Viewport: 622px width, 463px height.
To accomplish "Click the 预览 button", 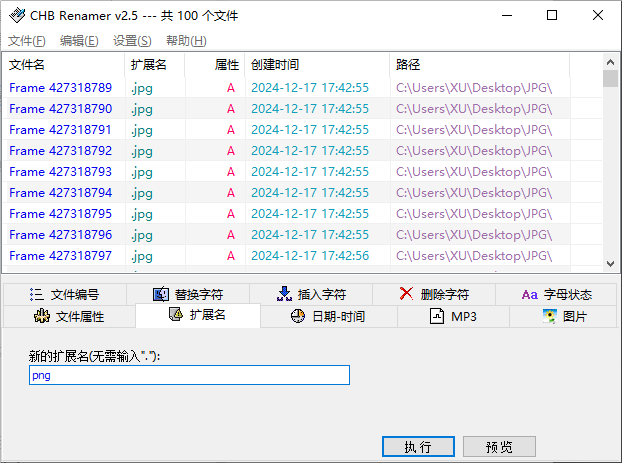I will pyautogui.click(x=499, y=447).
